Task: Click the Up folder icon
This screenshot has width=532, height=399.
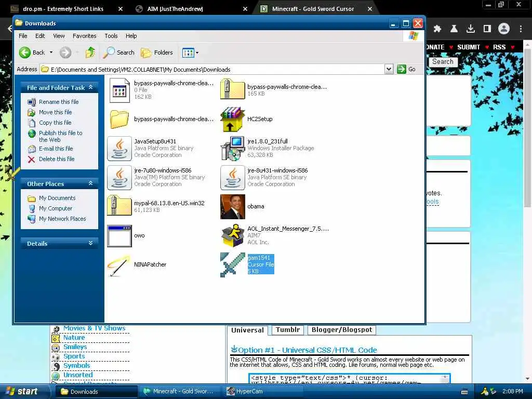Action: point(90,52)
